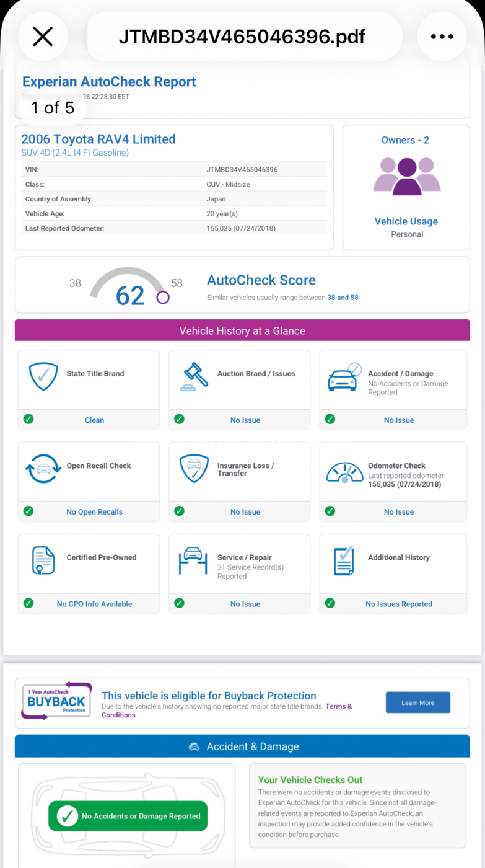Viewport: 485px width, 868px height.
Task: Tap the Auction Brand gavel icon
Action: pos(194,377)
